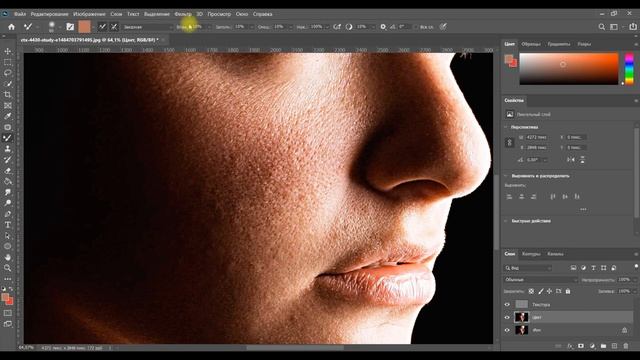Select the Rectangular Marquee tool
Image resolution: width=640 pixels, height=360 pixels.
tap(8, 62)
